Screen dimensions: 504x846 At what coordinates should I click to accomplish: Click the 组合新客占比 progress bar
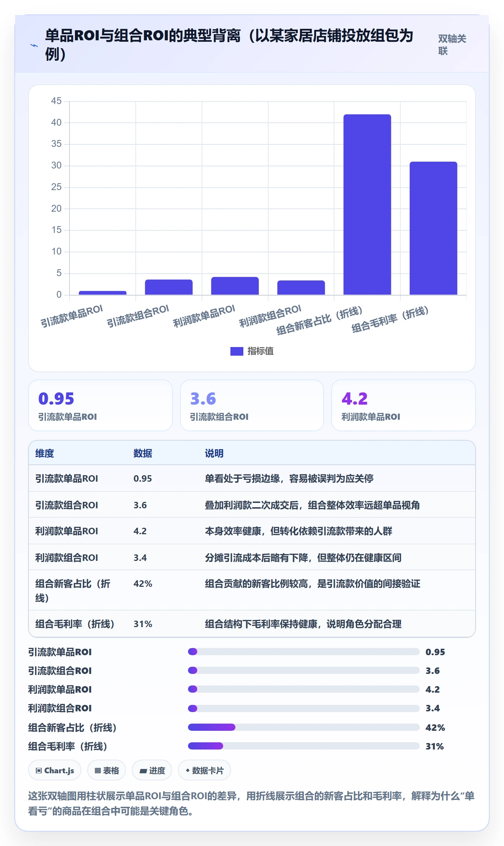304,727
